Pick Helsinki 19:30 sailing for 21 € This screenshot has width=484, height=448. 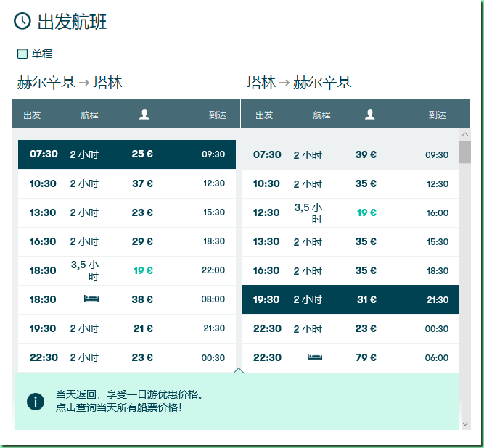coord(127,328)
